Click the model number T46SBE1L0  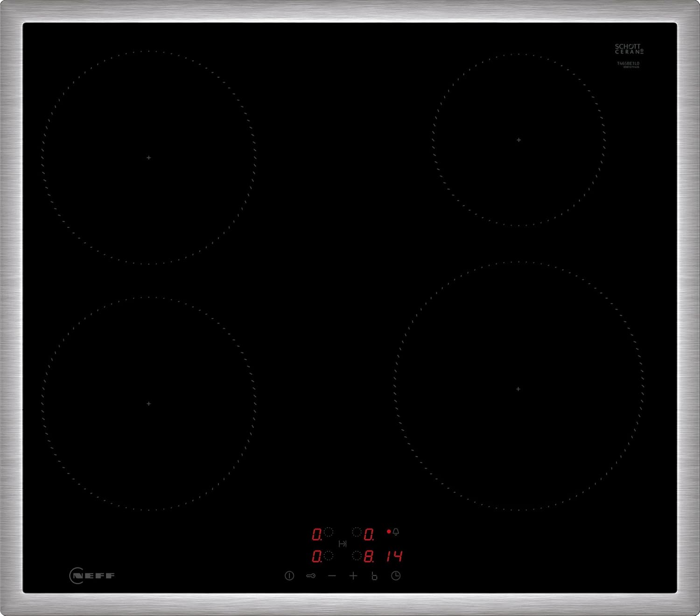pyautogui.click(x=628, y=63)
